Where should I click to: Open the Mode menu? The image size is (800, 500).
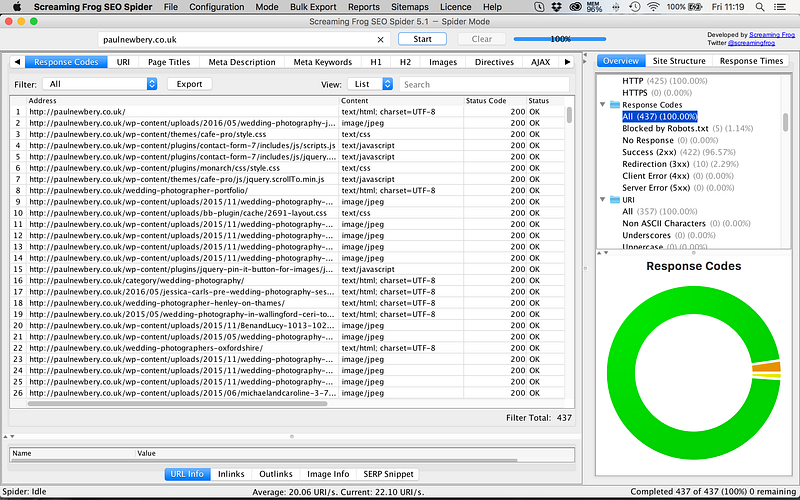pos(267,7)
